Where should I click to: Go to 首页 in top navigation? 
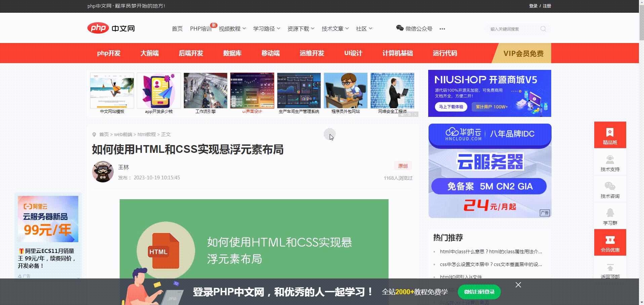click(x=177, y=29)
